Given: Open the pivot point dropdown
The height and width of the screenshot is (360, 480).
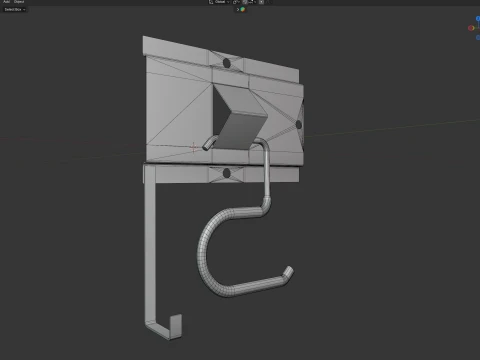Looking at the screenshot, I should click(236, 2).
